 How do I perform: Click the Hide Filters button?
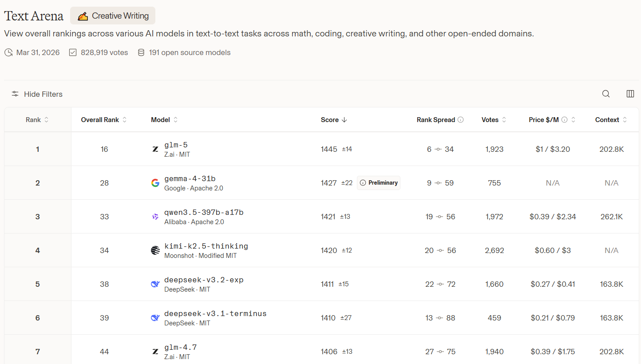pos(37,94)
